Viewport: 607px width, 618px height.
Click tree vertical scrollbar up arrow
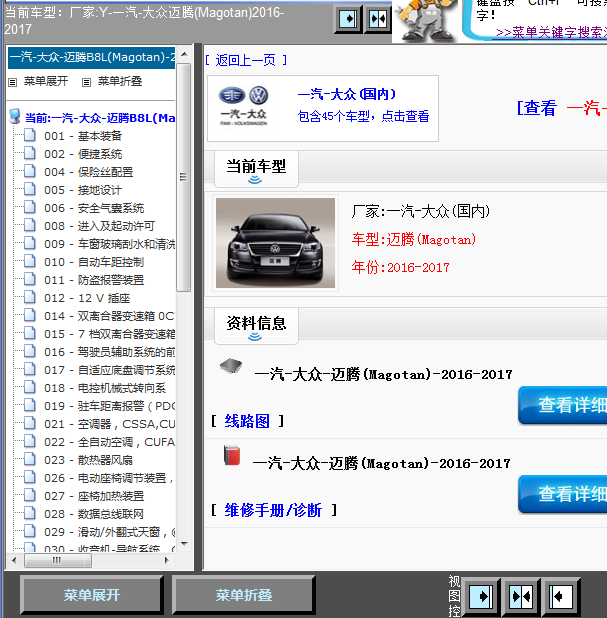click(184, 54)
